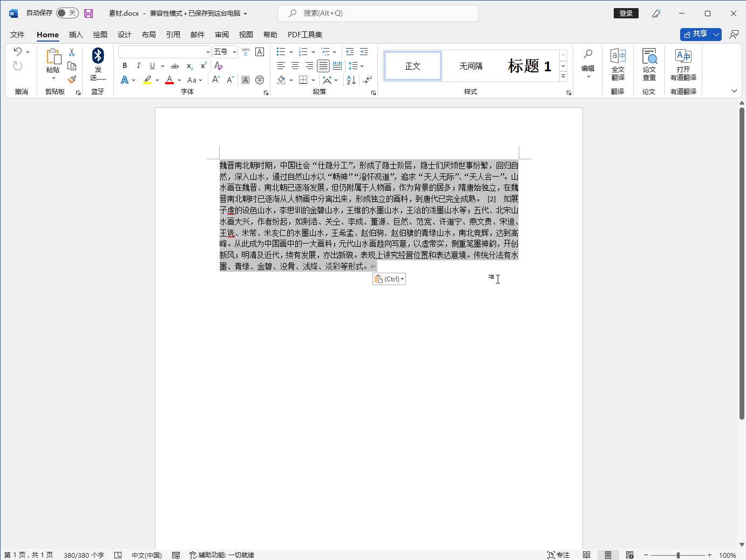The width and height of the screenshot is (746, 560).
Task: Apply the 正文 style
Action: [x=413, y=66]
